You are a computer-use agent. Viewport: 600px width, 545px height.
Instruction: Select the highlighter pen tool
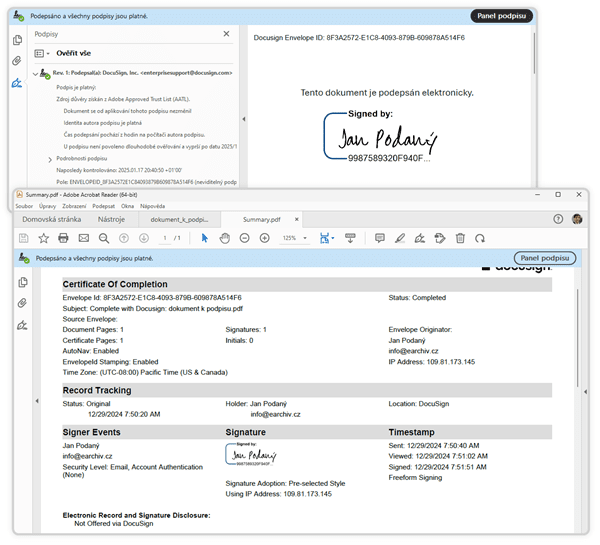click(x=400, y=238)
